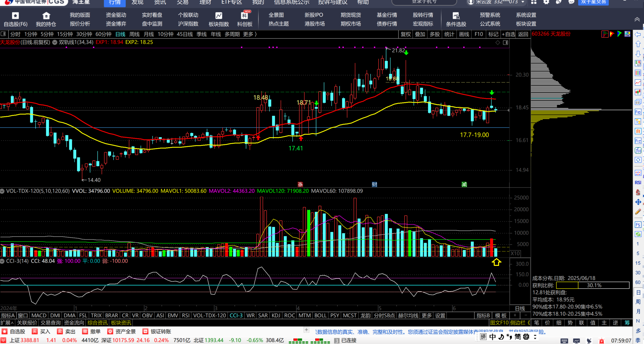
Task: Open 更多 indicators list in bottom bar
Action: (x=427, y=316)
